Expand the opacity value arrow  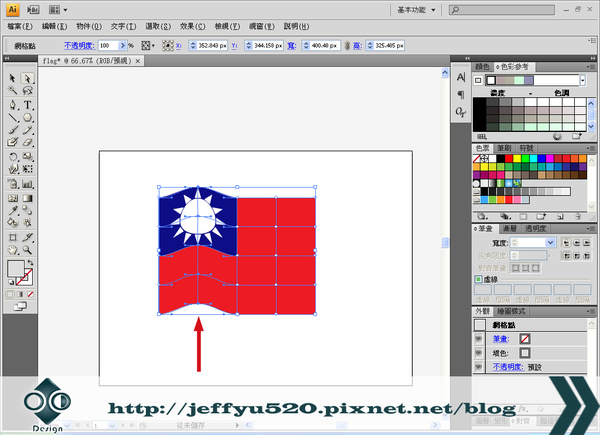pos(122,46)
